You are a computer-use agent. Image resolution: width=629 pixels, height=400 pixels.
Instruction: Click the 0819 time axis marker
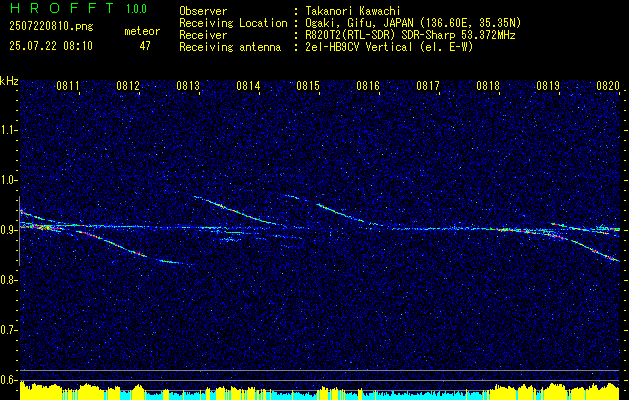548,85
